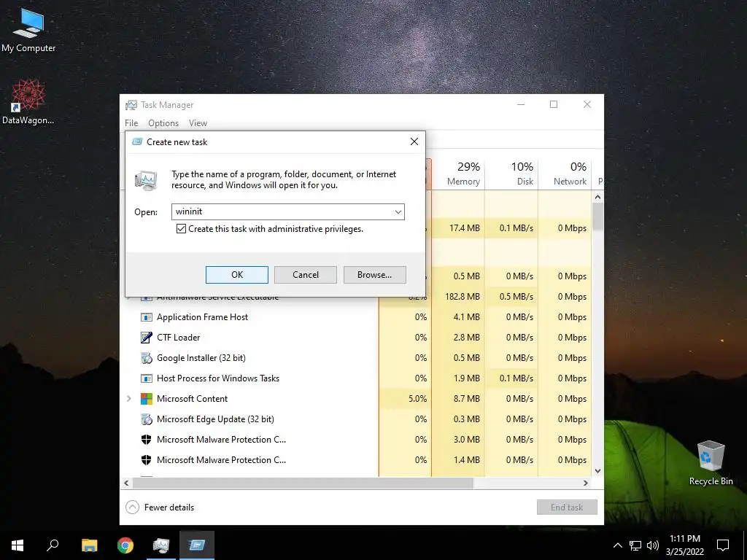Open Task Manager File menu
This screenshot has height=560, width=747.
pos(131,123)
